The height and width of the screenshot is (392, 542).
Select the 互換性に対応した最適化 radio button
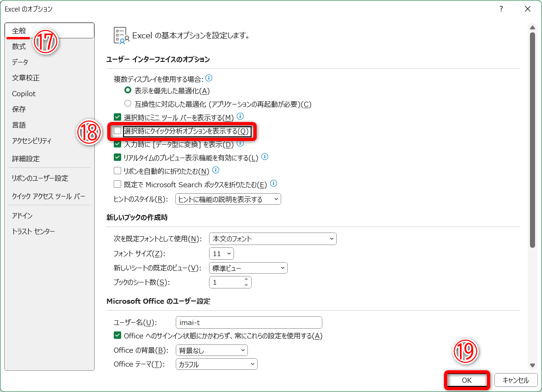coord(128,104)
